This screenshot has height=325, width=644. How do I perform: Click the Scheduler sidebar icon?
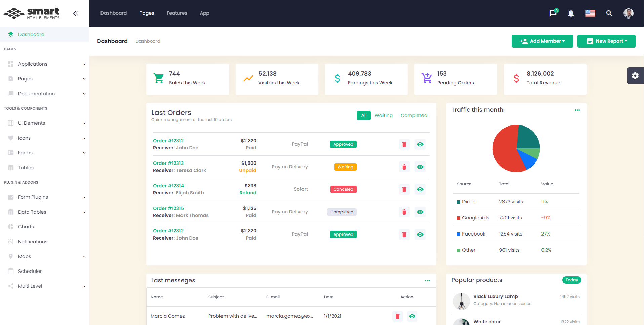pos(11,271)
